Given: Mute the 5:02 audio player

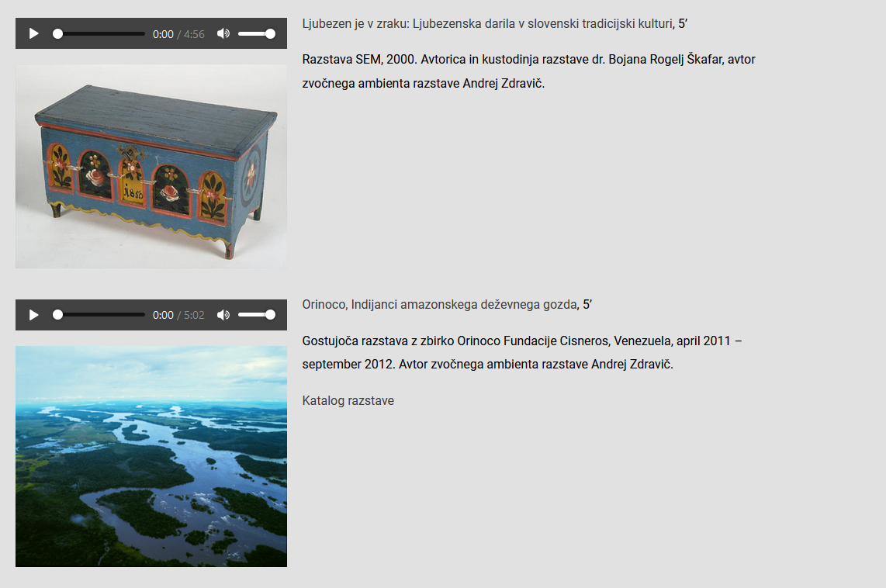Looking at the screenshot, I should 223,315.
